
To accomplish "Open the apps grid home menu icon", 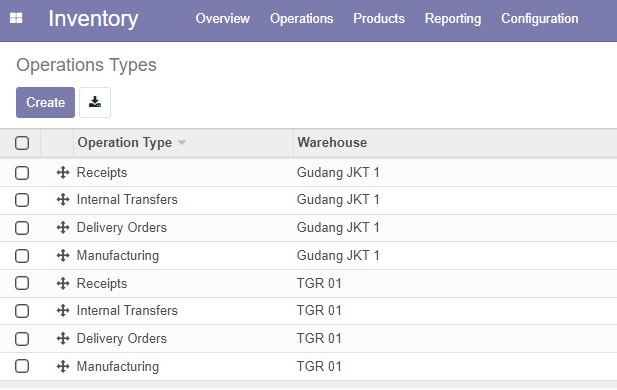I will pyautogui.click(x=16, y=18).
